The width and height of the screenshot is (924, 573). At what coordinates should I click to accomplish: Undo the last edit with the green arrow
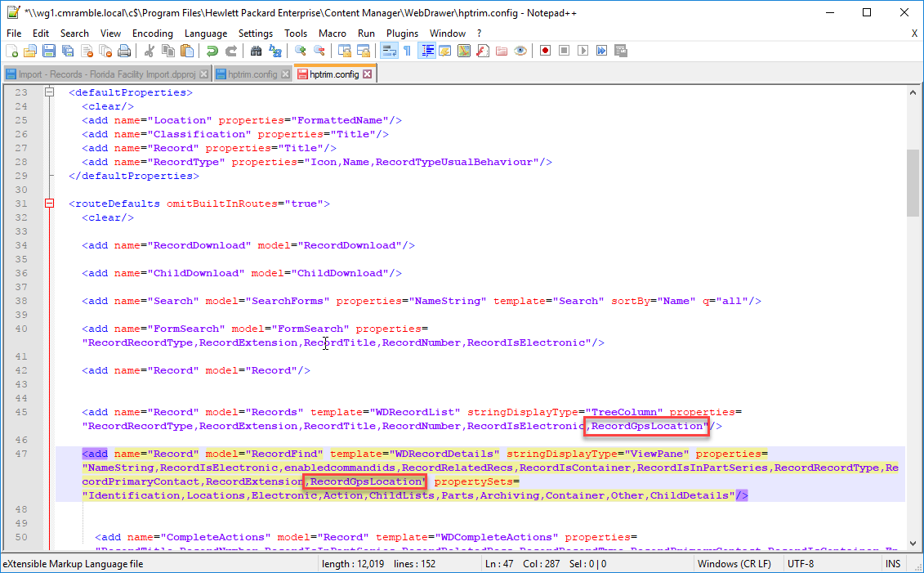[212, 51]
